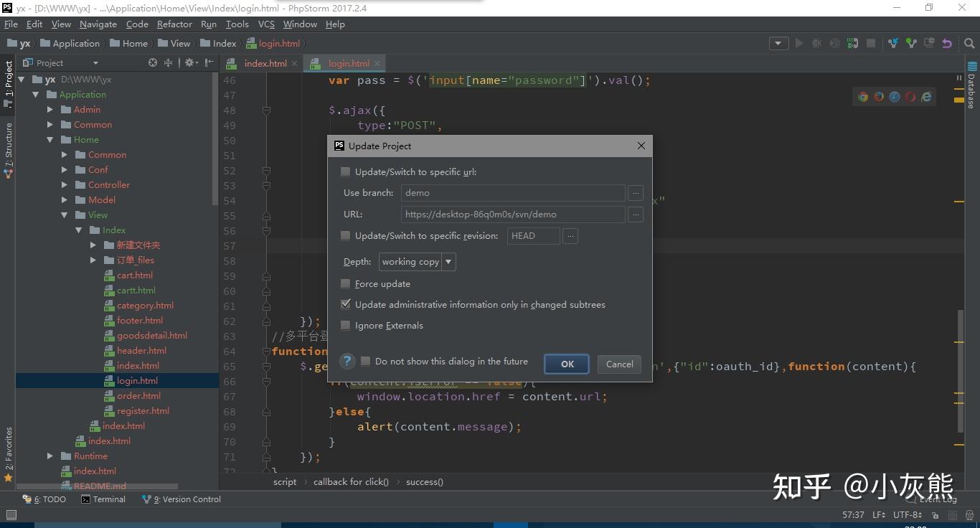980x528 pixels.
Task: Click the Scroll from Source target icon
Action: pyautogui.click(x=153, y=63)
